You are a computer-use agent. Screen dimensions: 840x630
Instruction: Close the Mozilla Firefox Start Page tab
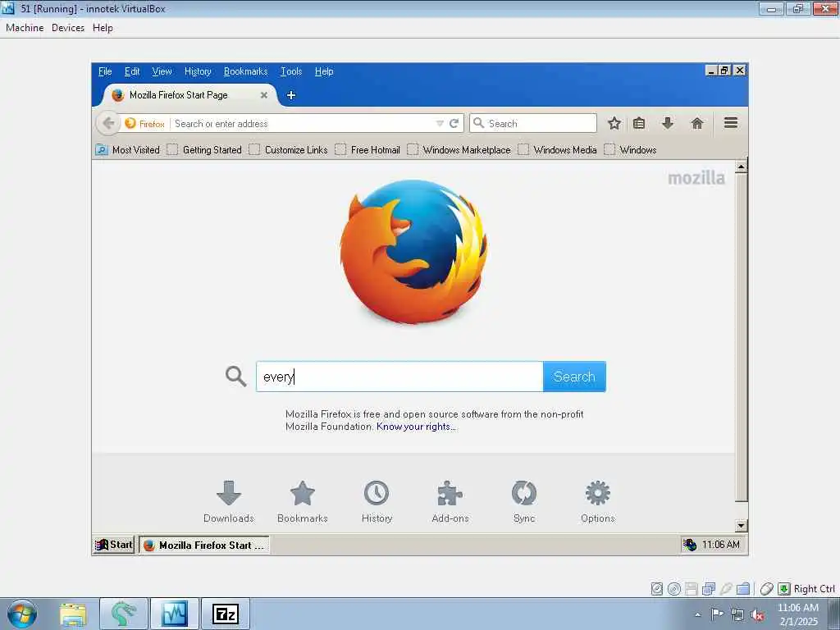pyautogui.click(x=263, y=95)
